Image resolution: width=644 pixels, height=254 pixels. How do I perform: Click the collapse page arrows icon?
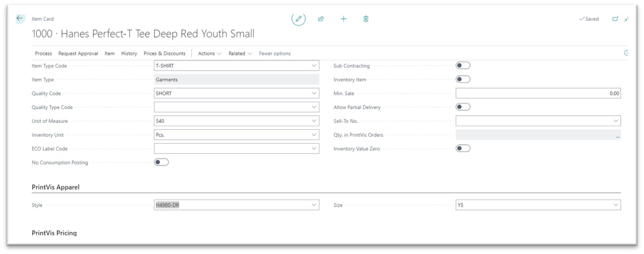click(626, 19)
